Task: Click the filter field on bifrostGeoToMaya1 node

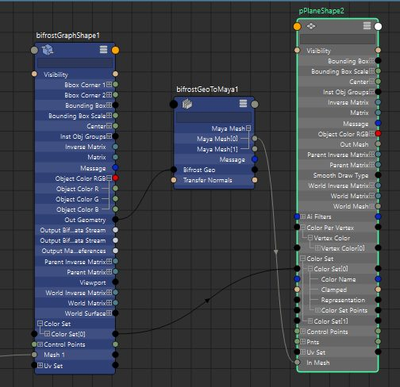Action: coord(214,117)
